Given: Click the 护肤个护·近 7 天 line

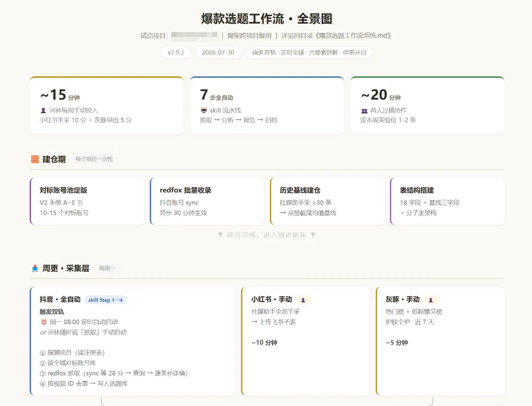Looking at the screenshot, I should click(x=410, y=322).
